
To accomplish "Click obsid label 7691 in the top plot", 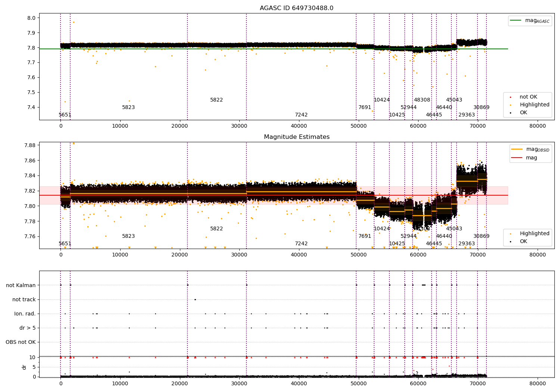I will (365, 108).
